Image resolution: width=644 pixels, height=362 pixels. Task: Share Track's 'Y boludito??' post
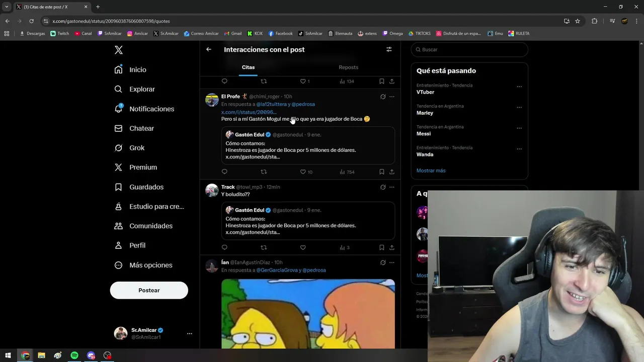pos(392,247)
